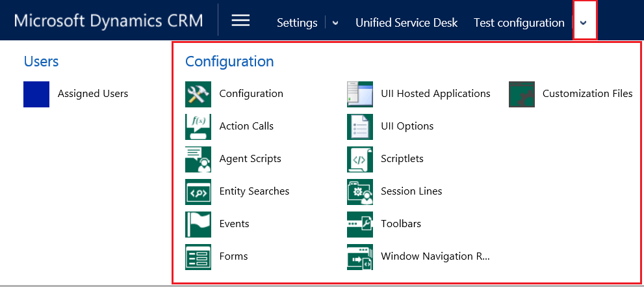Click the Forms icon
This screenshot has height=287, width=644.
click(x=198, y=256)
